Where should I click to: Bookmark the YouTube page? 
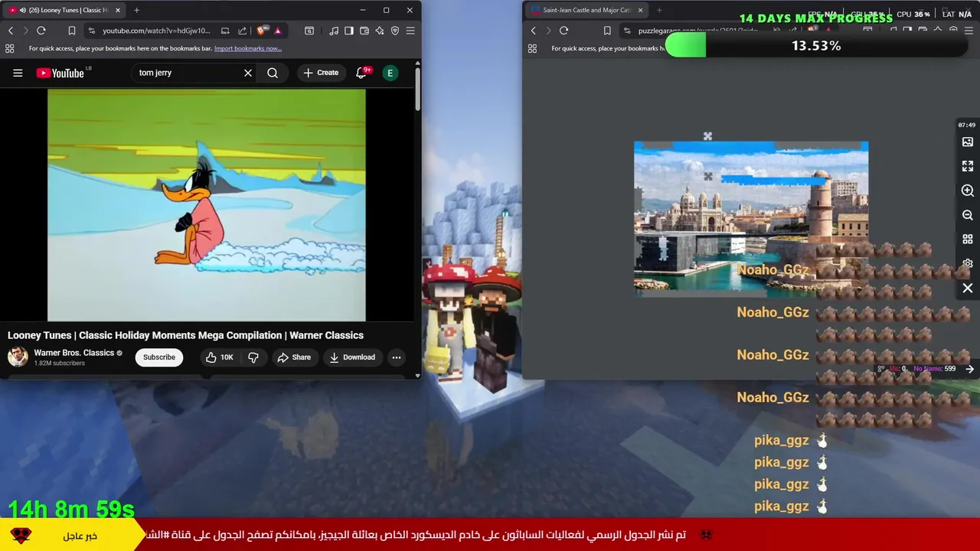click(x=71, y=31)
